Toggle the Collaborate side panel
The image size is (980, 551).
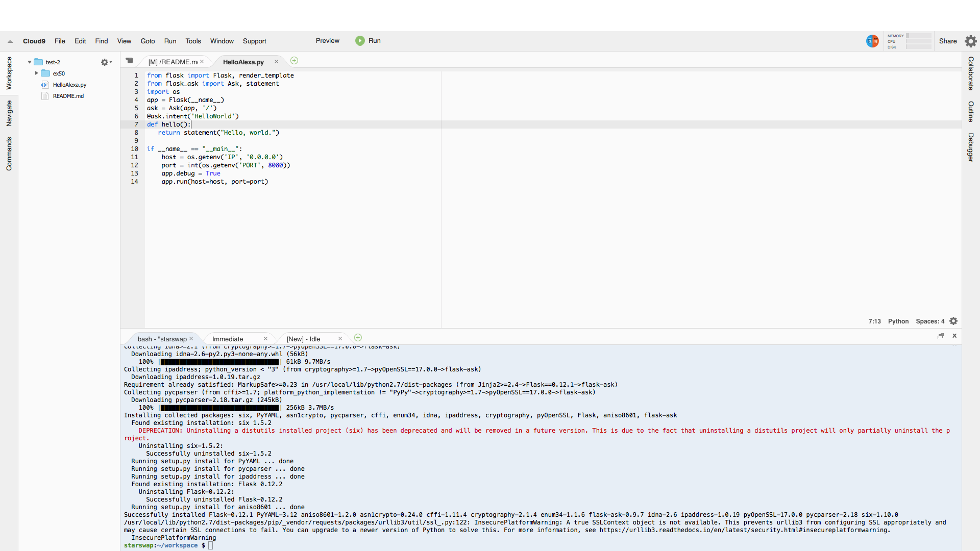pyautogui.click(x=971, y=73)
